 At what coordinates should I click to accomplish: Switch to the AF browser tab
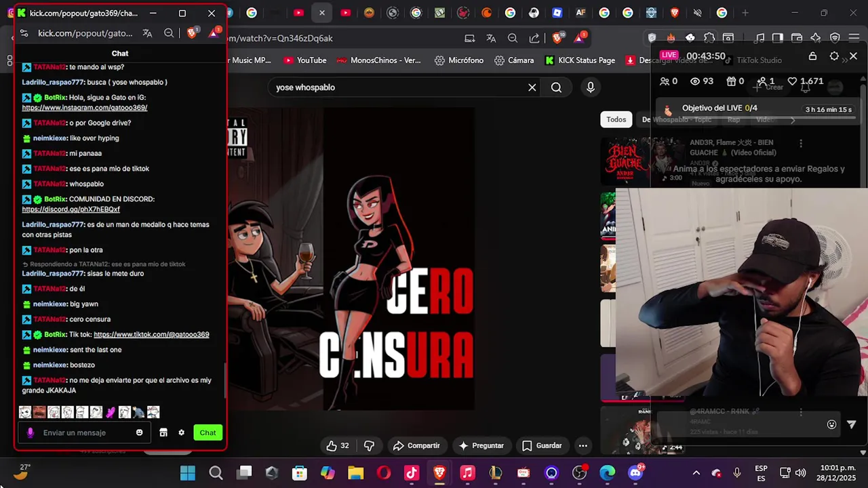tap(580, 13)
